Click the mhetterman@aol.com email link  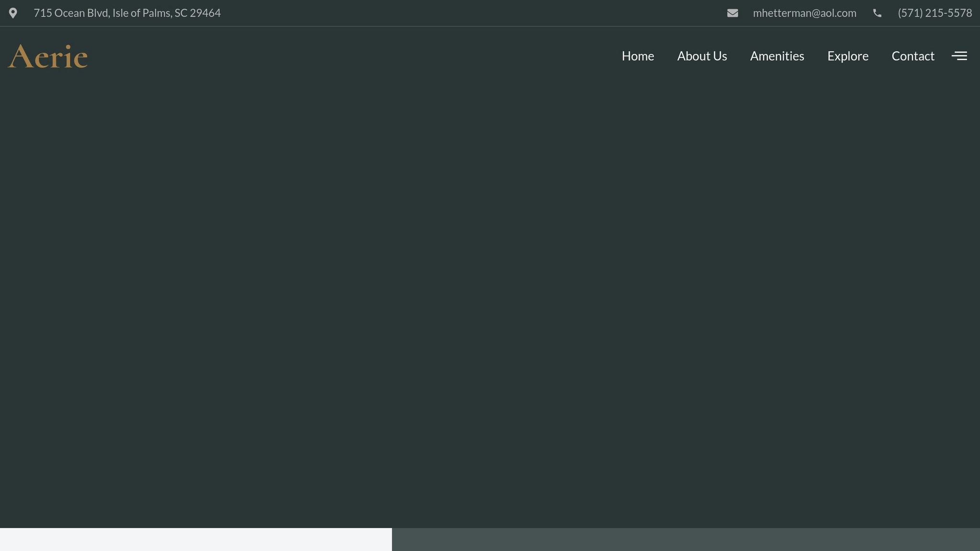(x=804, y=13)
